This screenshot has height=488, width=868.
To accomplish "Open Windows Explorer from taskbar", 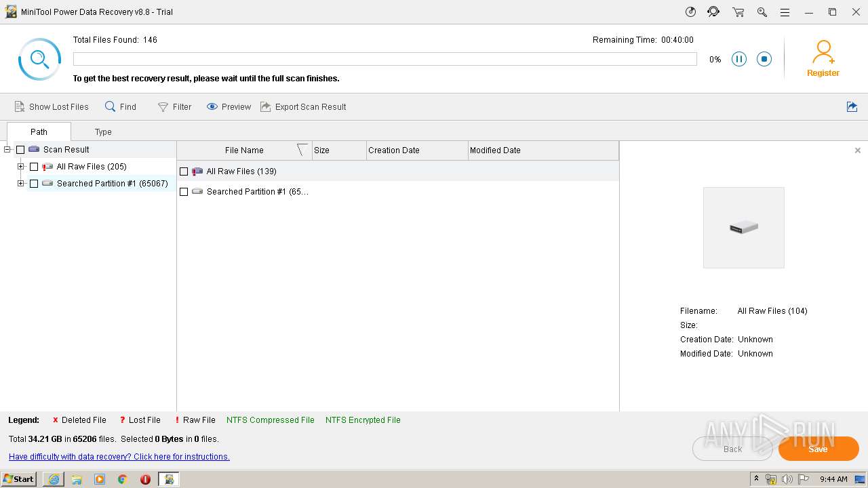I will [77, 479].
